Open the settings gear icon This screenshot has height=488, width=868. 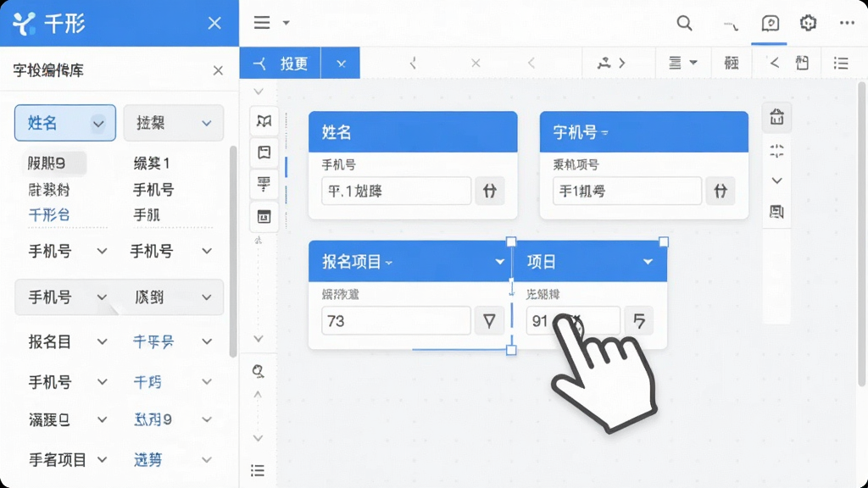808,23
